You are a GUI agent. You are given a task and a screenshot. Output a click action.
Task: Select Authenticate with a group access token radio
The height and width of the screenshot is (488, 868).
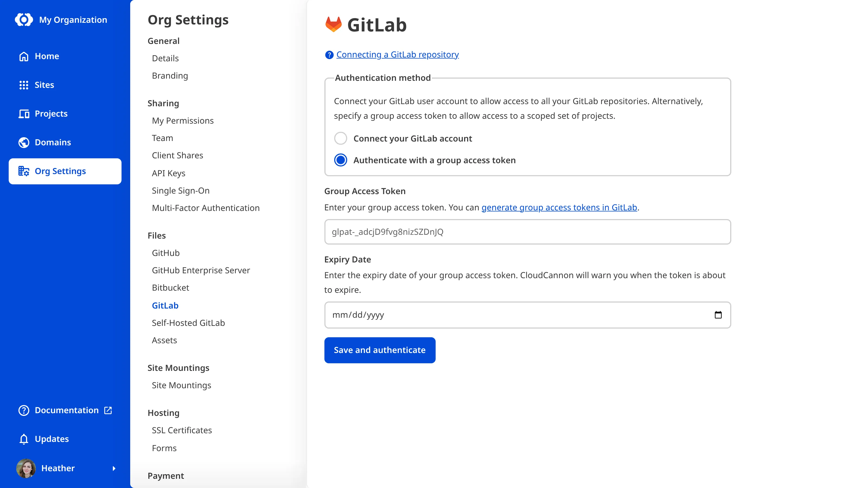click(x=340, y=160)
